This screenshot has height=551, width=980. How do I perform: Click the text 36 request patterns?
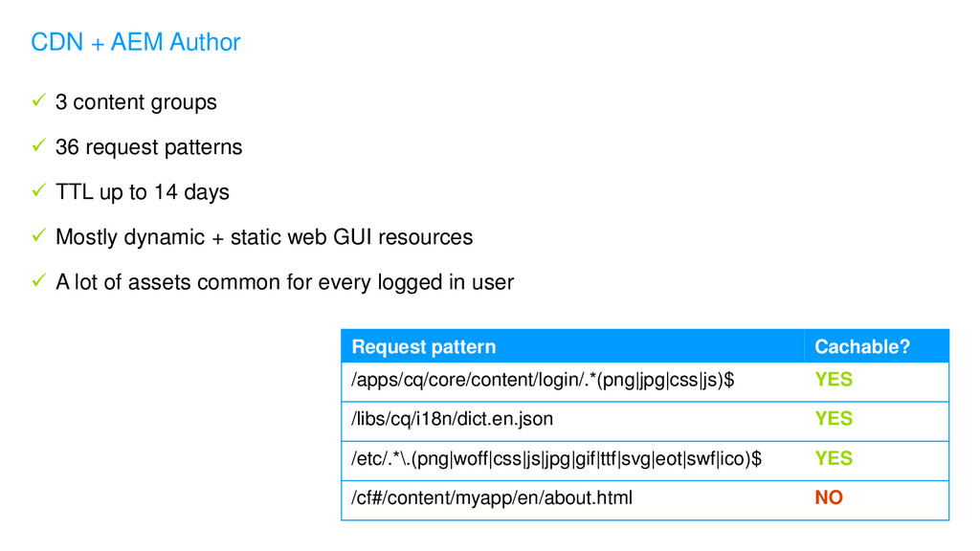coord(148,147)
